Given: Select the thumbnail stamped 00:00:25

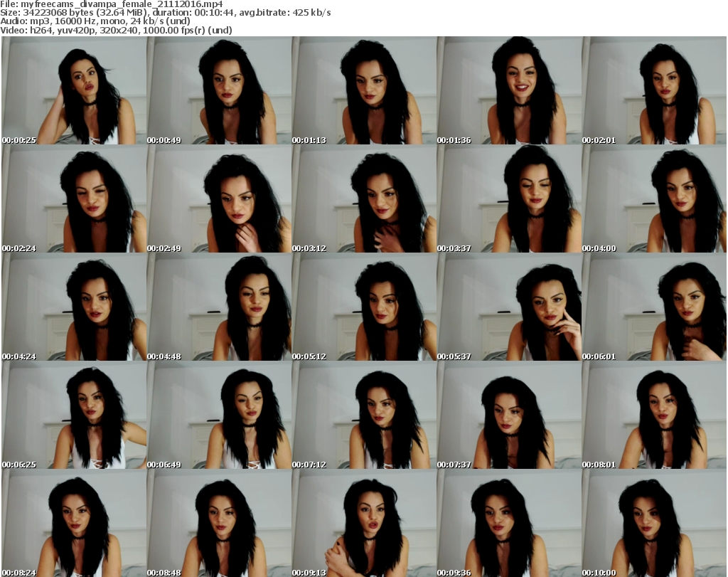Looking at the screenshot, I should pos(74,90).
